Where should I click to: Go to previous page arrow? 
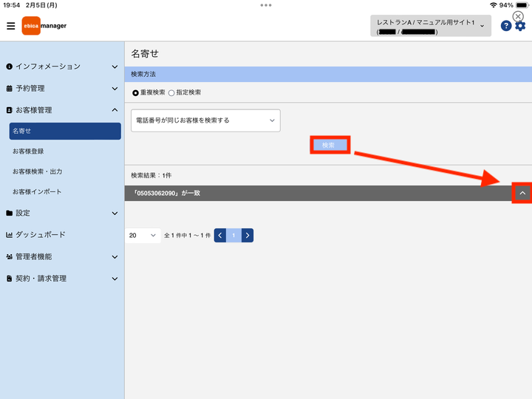click(220, 235)
